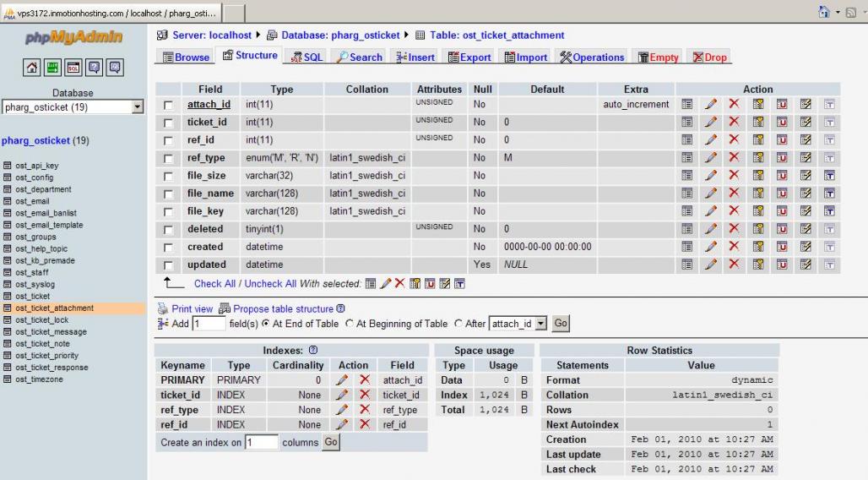Open ost_staff table in sidebar

(x=32, y=272)
